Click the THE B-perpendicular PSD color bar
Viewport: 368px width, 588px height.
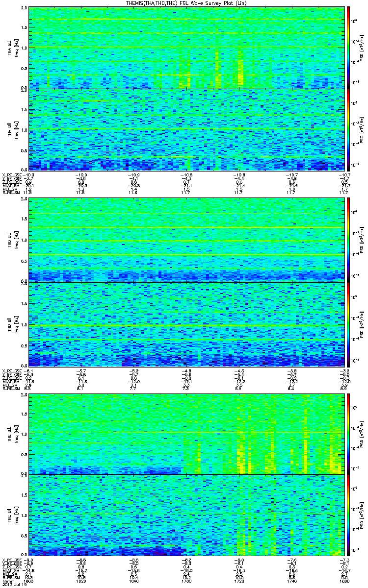(349, 433)
